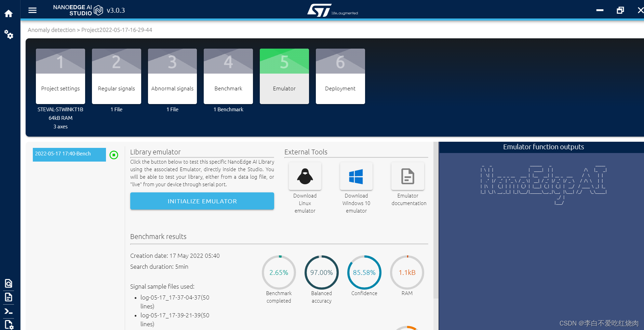The height and width of the screenshot is (330, 644).
Task: Click the Creation date: 17 May 2022 text
Action: click(175, 256)
